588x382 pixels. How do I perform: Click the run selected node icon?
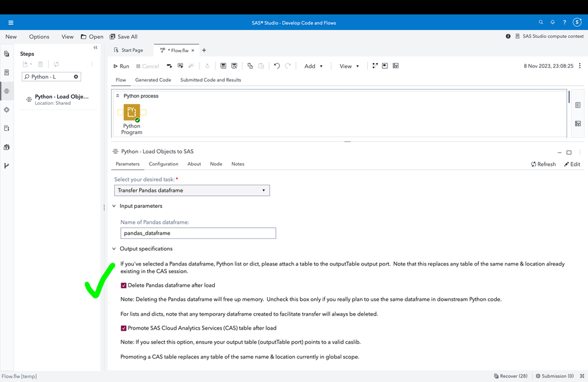[170, 66]
